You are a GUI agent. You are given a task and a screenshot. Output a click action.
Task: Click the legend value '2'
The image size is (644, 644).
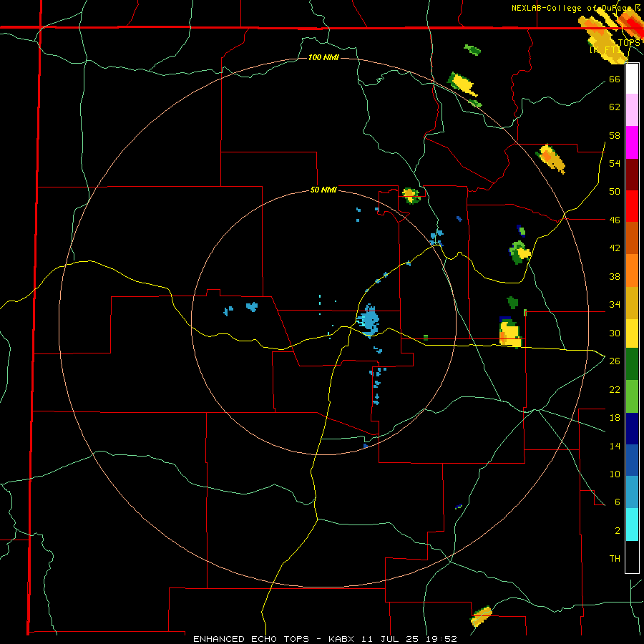pos(617,531)
